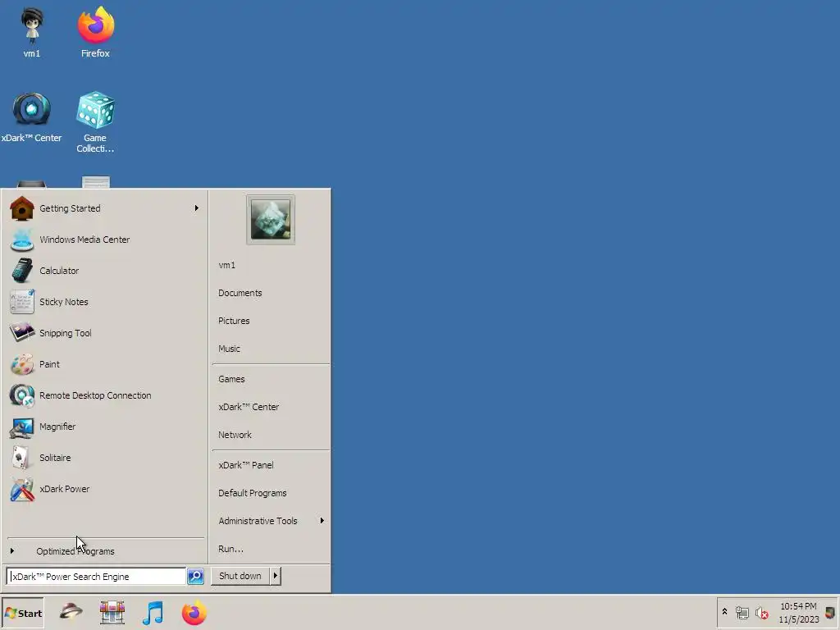The width and height of the screenshot is (840, 630).
Task: Open Network from the right pane
Action: click(271, 435)
